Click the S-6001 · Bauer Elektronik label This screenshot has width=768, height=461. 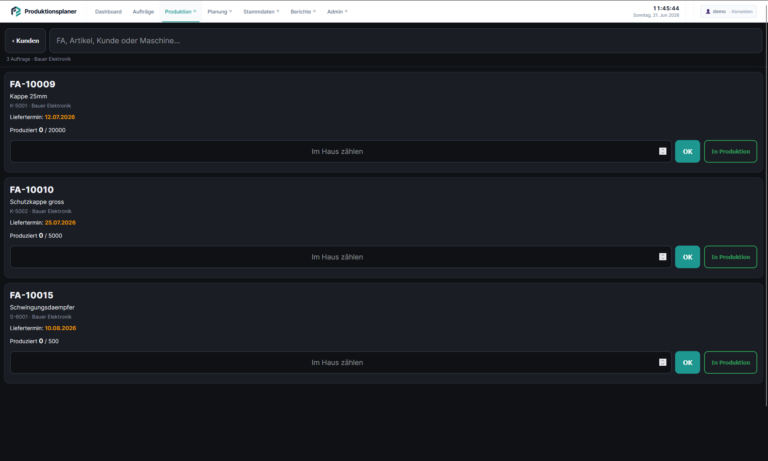click(41, 317)
